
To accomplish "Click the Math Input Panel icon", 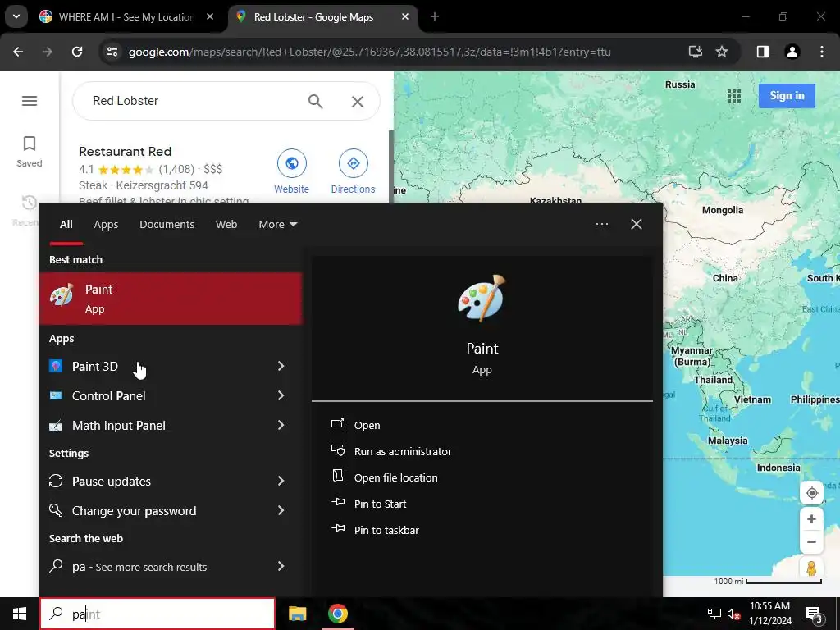I will (x=56, y=426).
